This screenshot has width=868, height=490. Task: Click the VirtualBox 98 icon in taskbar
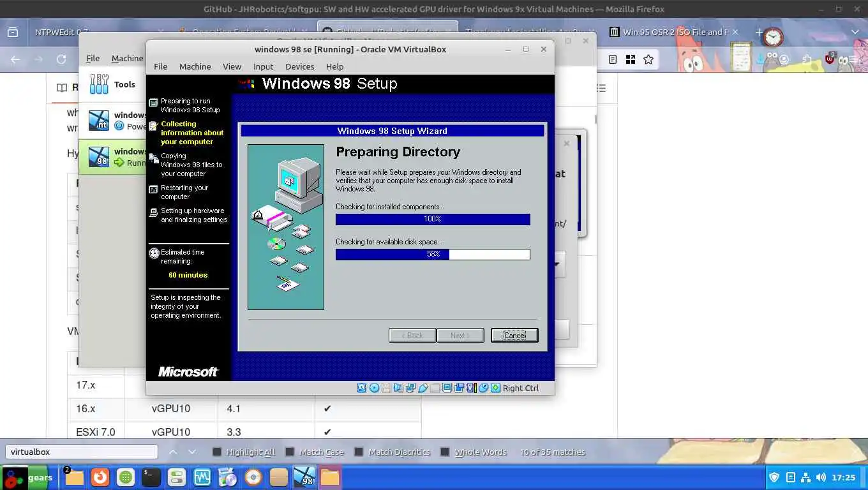point(304,477)
